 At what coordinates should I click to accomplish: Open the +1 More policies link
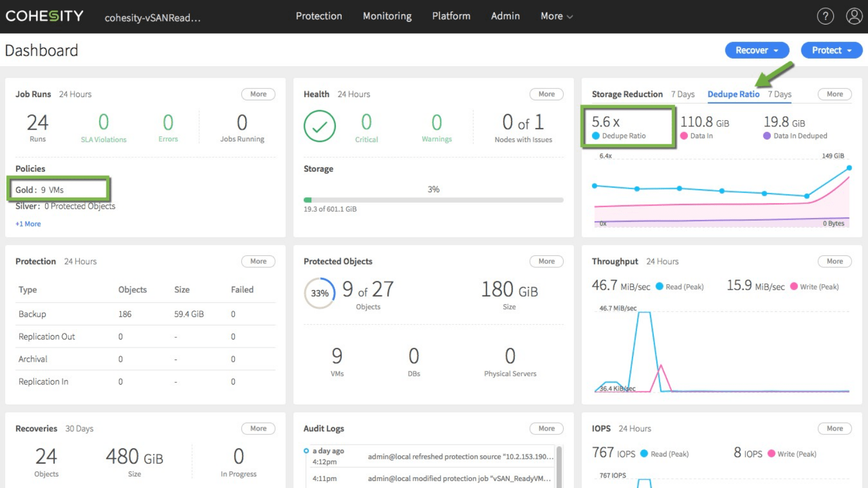[28, 224]
